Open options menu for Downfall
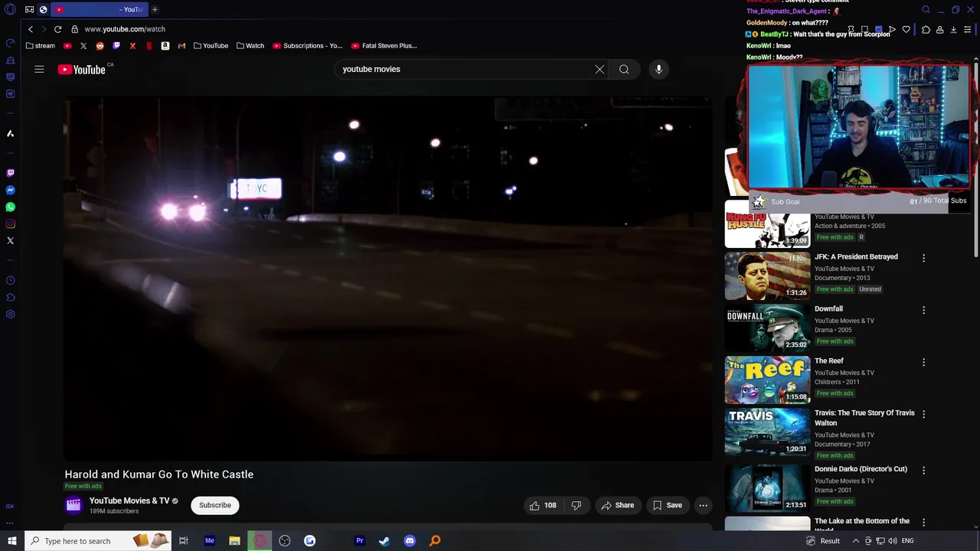This screenshot has height=551, width=980. point(923,310)
